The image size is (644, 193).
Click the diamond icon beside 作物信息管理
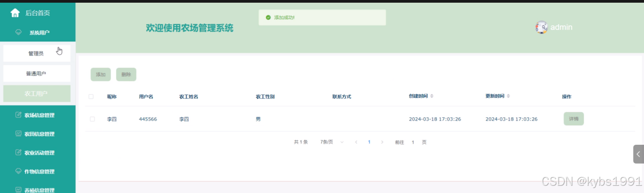click(19, 171)
